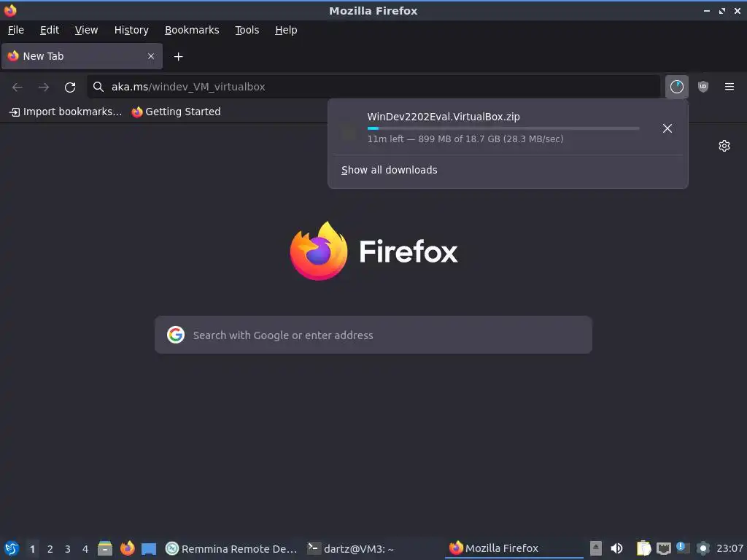Open the Bookmarks menu

(192, 30)
